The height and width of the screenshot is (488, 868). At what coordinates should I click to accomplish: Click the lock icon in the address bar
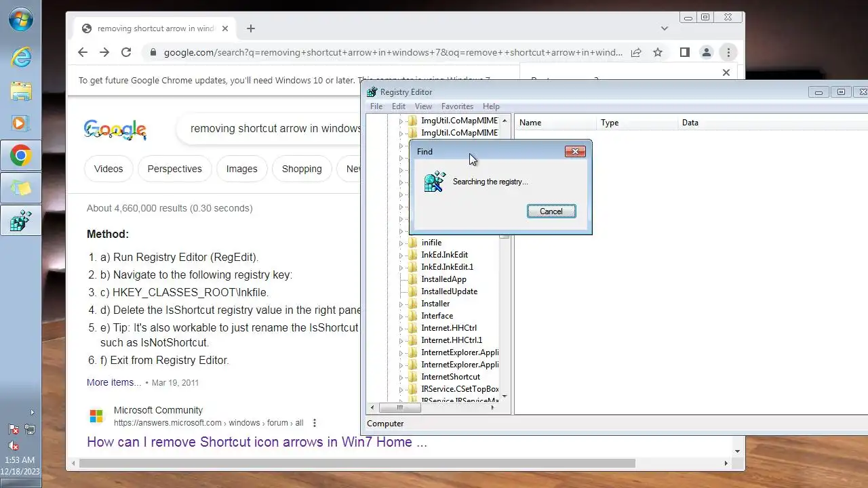(x=153, y=52)
